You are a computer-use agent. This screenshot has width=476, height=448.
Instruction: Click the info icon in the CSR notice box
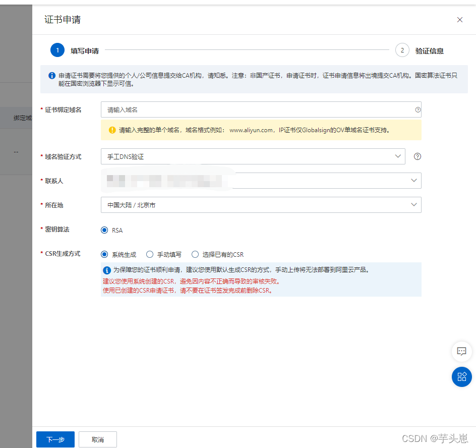tap(106, 270)
